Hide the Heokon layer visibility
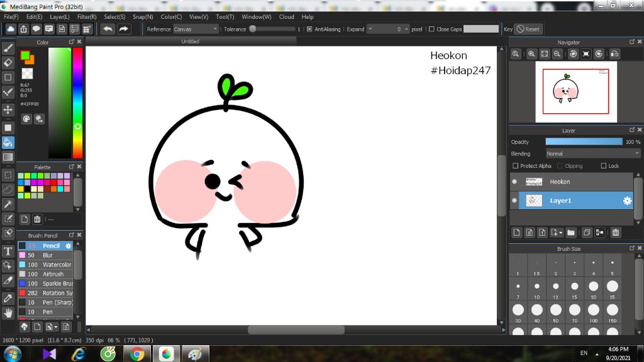 (514, 182)
